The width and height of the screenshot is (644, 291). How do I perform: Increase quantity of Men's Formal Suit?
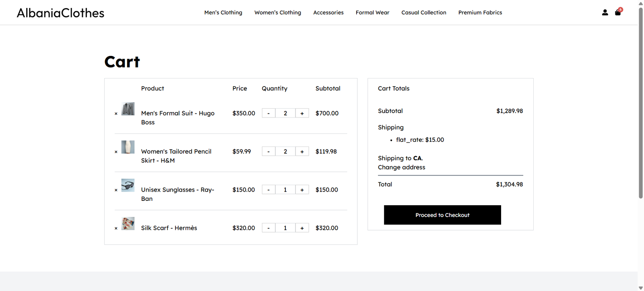[x=302, y=113]
